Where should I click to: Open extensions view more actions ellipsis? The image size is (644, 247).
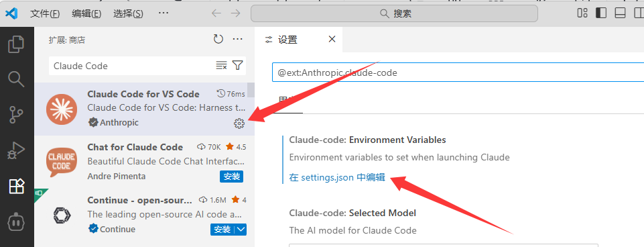click(238, 39)
